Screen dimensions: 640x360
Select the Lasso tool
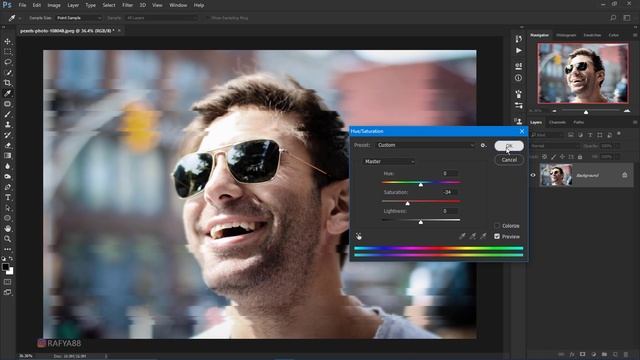point(7,62)
